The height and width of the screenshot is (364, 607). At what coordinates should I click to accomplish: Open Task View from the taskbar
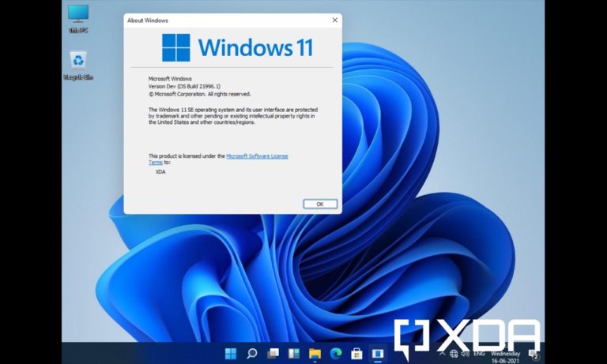[x=273, y=353]
